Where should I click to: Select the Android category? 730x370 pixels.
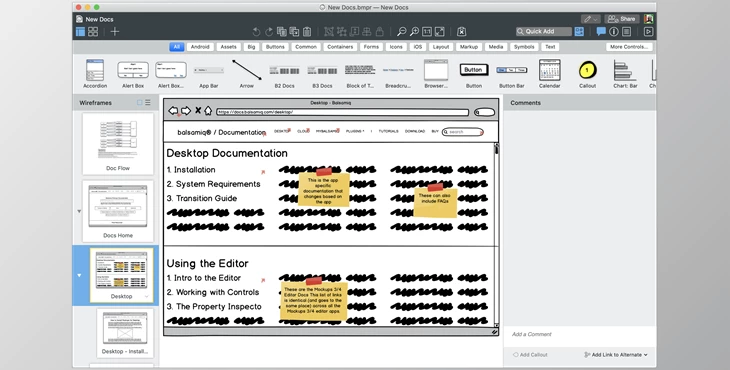tap(200, 47)
